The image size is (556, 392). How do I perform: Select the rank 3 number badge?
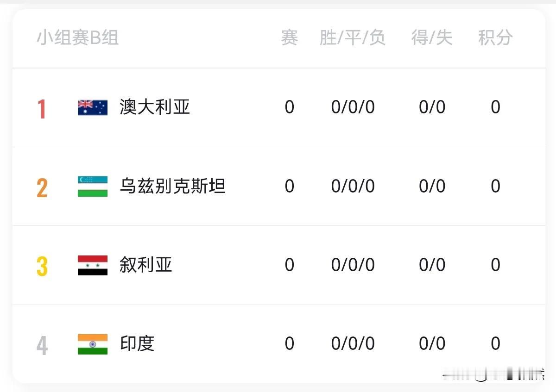42,267
